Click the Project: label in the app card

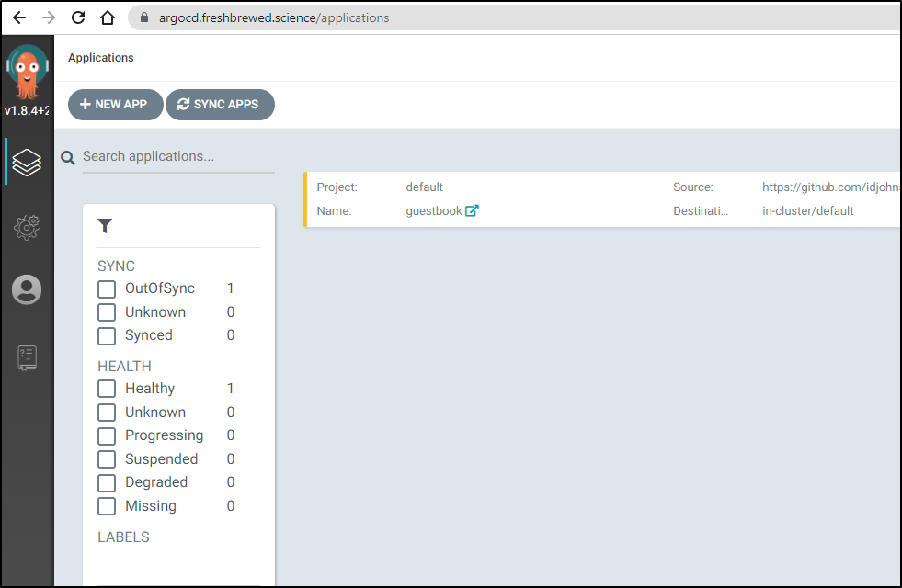coord(337,187)
